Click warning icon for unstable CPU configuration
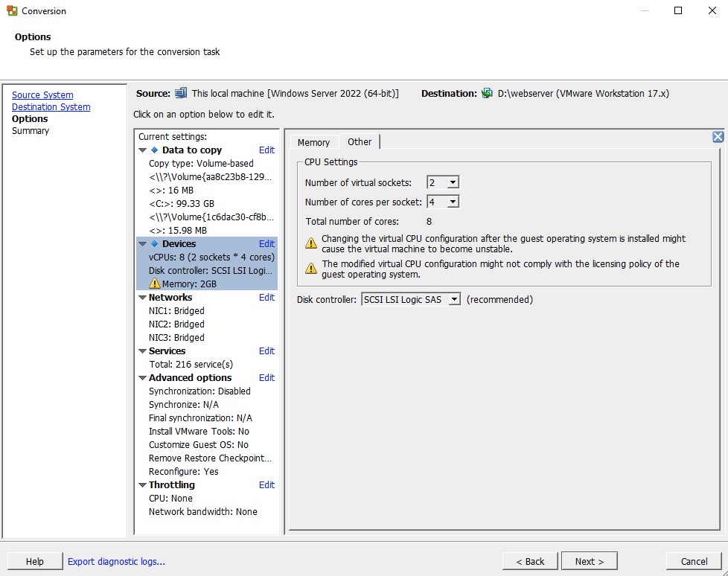Image resolution: width=728 pixels, height=576 pixels. [310, 243]
